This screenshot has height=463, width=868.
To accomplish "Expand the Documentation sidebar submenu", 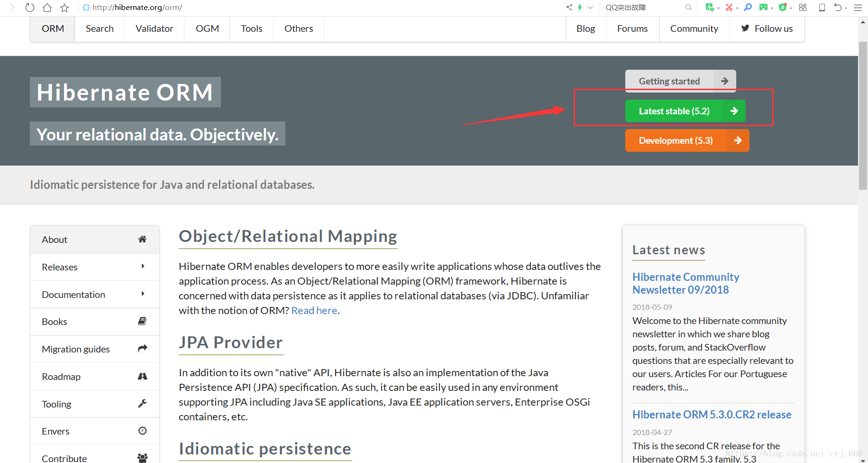I will tap(95, 295).
